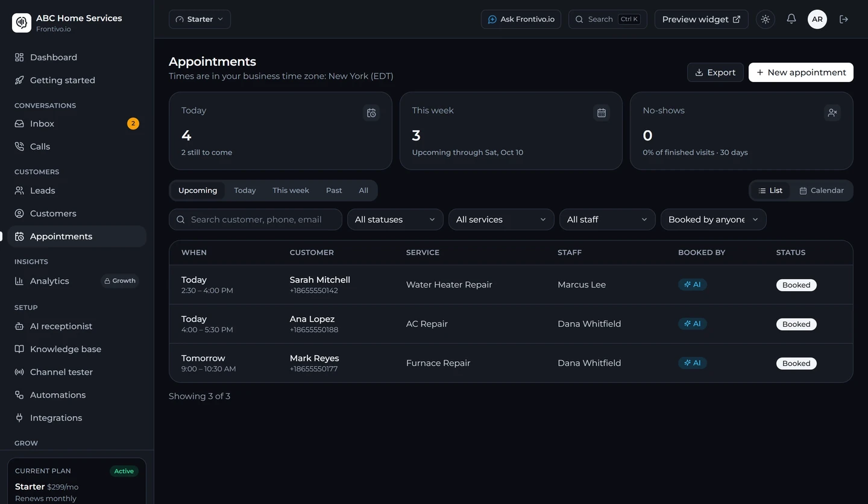Open the All staff filter

click(x=608, y=219)
